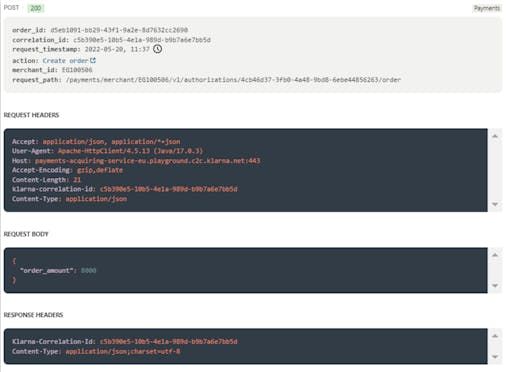
Task: Click down arrow in Request Body scrollbar
Action: (x=495, y=286)
